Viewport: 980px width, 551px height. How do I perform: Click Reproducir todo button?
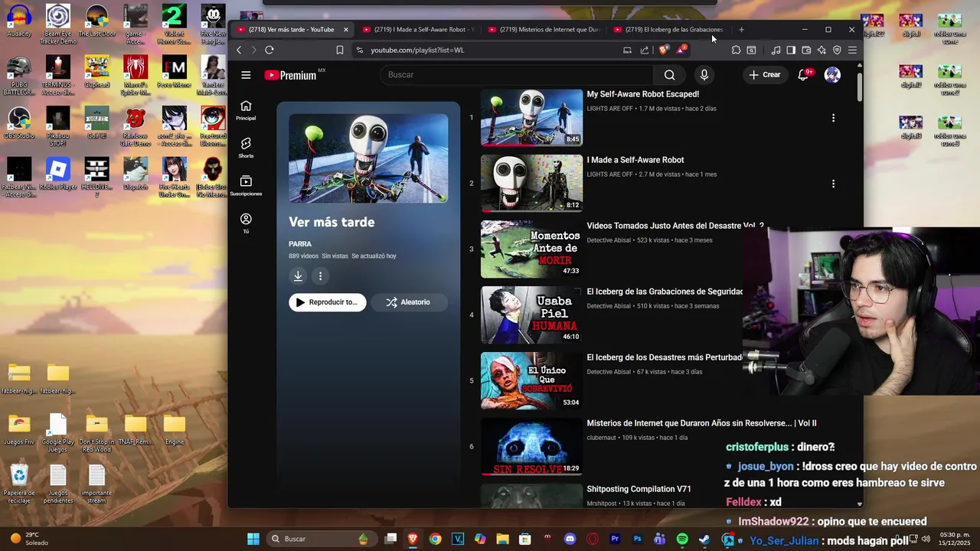coord(328,302)
